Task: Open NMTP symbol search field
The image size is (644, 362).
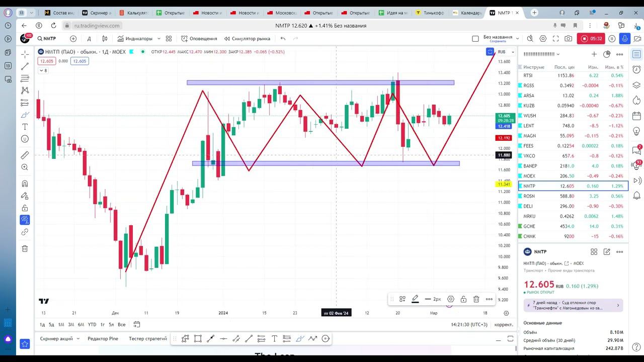Action: tap(47, 38)
